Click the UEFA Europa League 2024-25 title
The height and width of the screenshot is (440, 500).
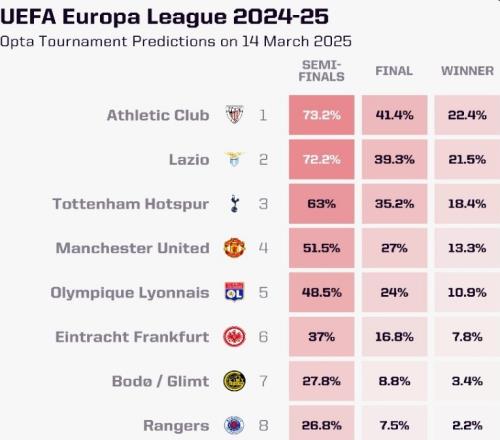tap(164, 16)
